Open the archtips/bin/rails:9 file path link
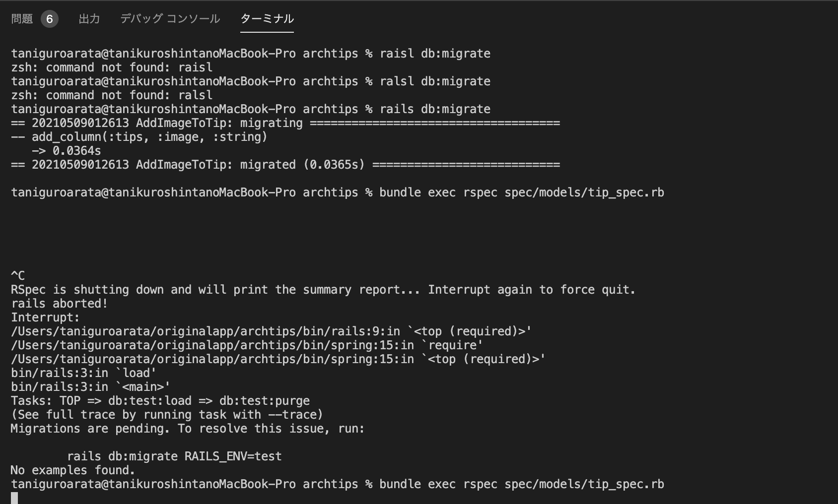 [x=198, y=331]
